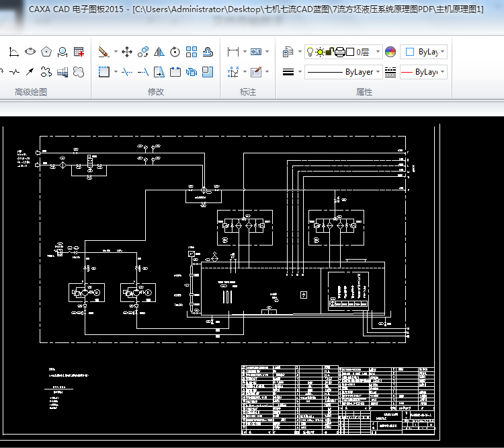This screenshot has width=504, height=448.
Task: Click the 修改 panel label
Action: click(156, 91)
